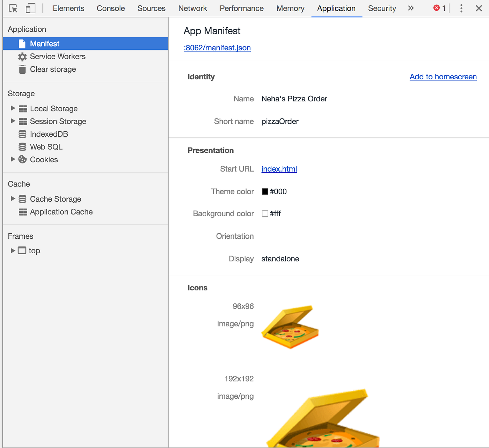Open the index.html Start URL link
The image size is (489, 448).
pyautogui.click(x=279, y=169)
